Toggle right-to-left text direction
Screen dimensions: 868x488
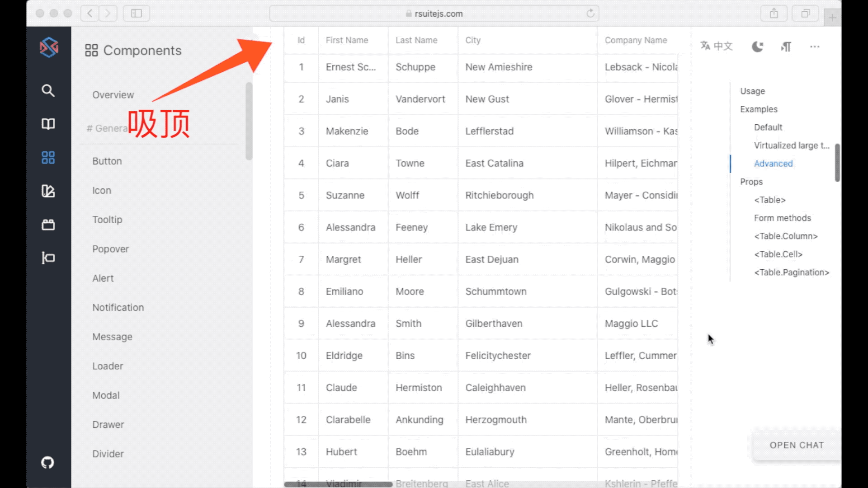coord(786,46)
